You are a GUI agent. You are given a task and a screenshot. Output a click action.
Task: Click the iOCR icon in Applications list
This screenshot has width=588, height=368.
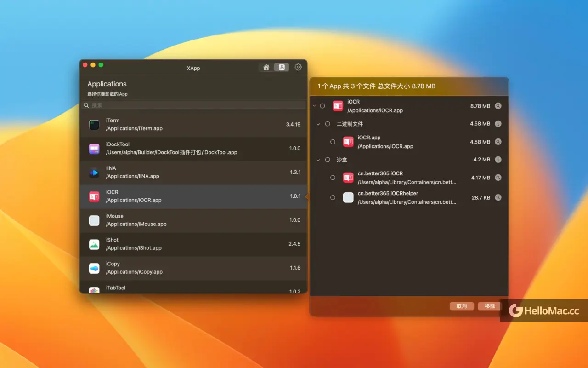(x=94, y=196)
